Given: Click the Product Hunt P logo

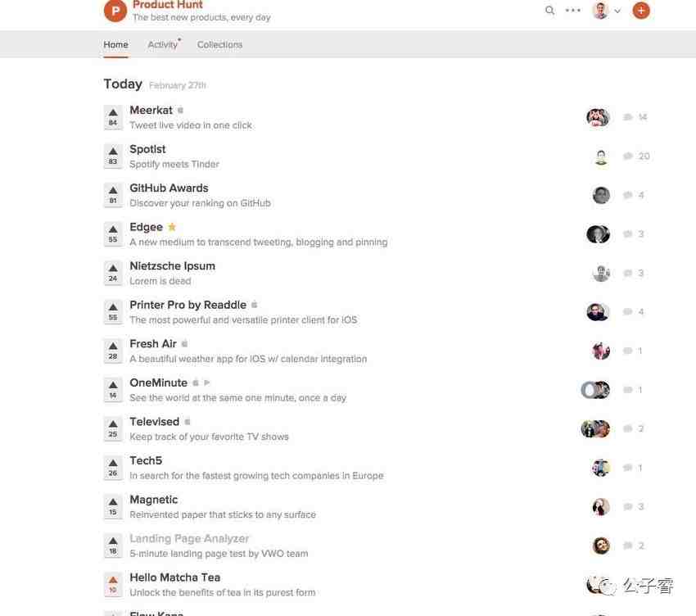Looking at the screenshot, I should click(x=115, y=10).
